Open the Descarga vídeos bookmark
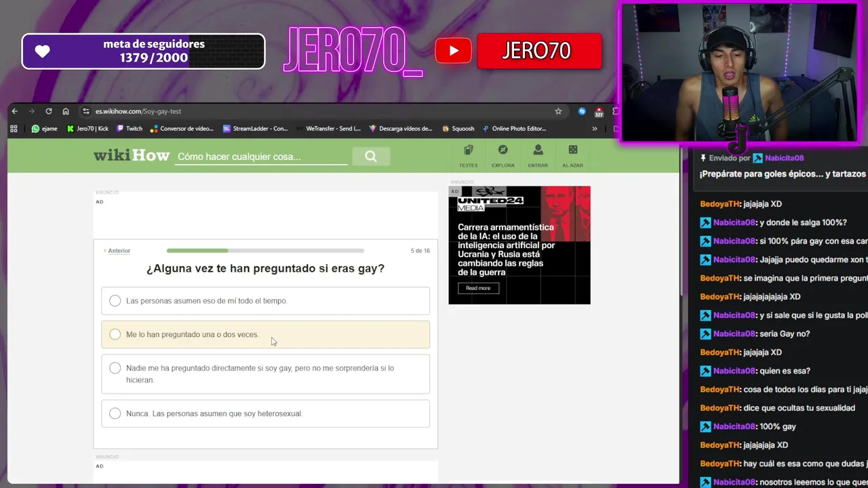The height and width of the screenshot is (488, 868). click(401, 128)
